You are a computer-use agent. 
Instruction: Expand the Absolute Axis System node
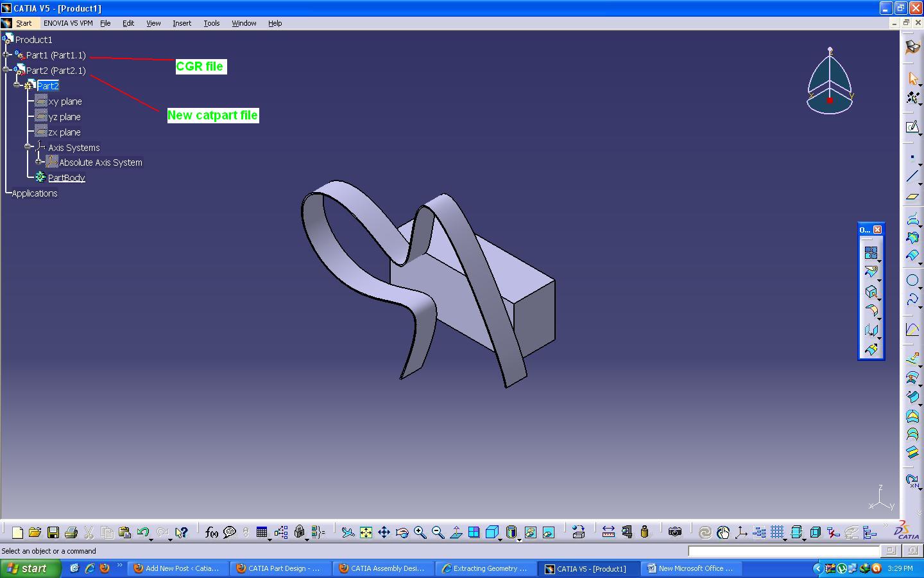click(x=39, y=162)
